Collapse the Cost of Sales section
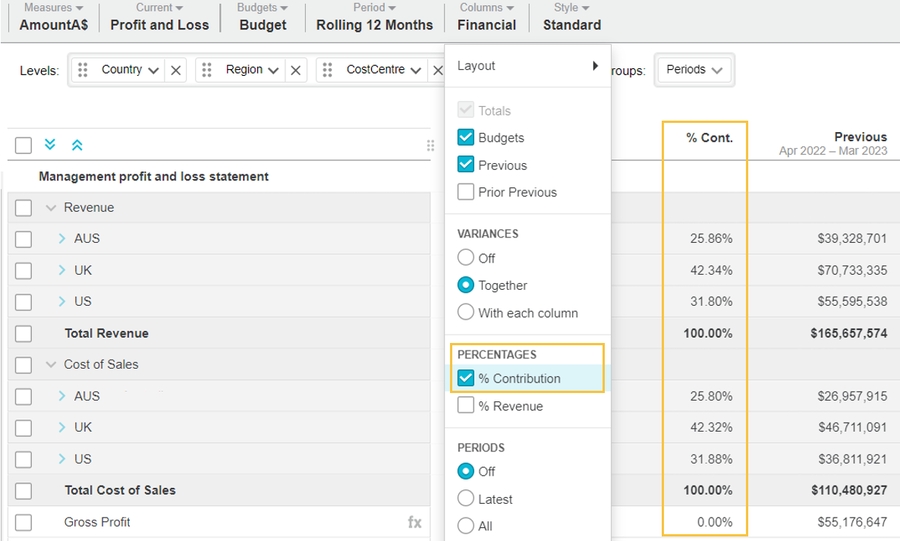The image size is (900, 541). click(51, 365)
